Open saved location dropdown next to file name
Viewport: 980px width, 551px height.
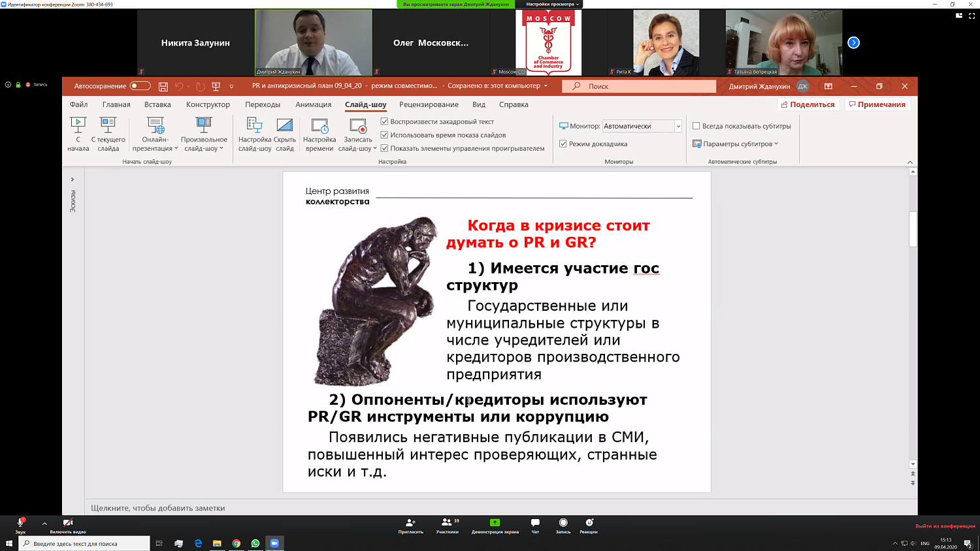[x=546, y=86]
